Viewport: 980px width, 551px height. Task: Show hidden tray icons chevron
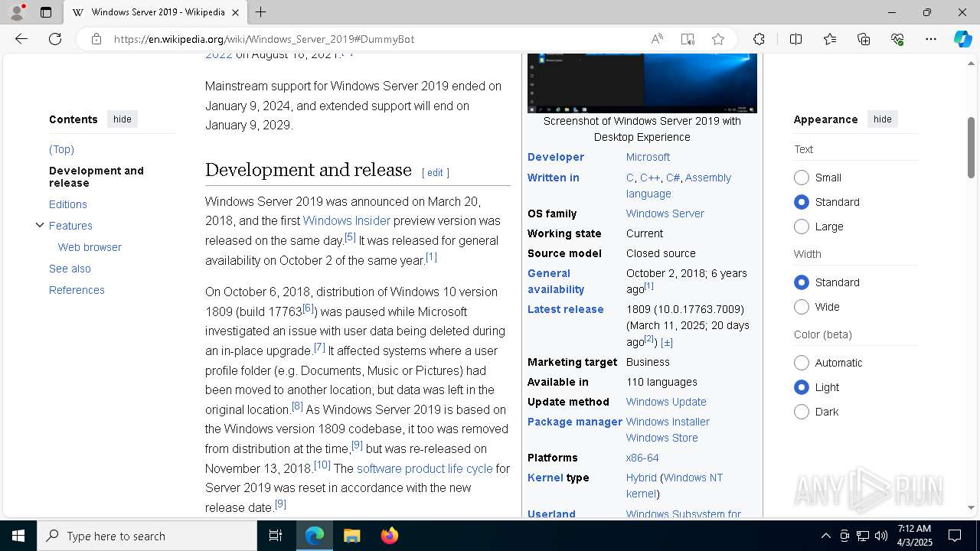pos(825,536)
